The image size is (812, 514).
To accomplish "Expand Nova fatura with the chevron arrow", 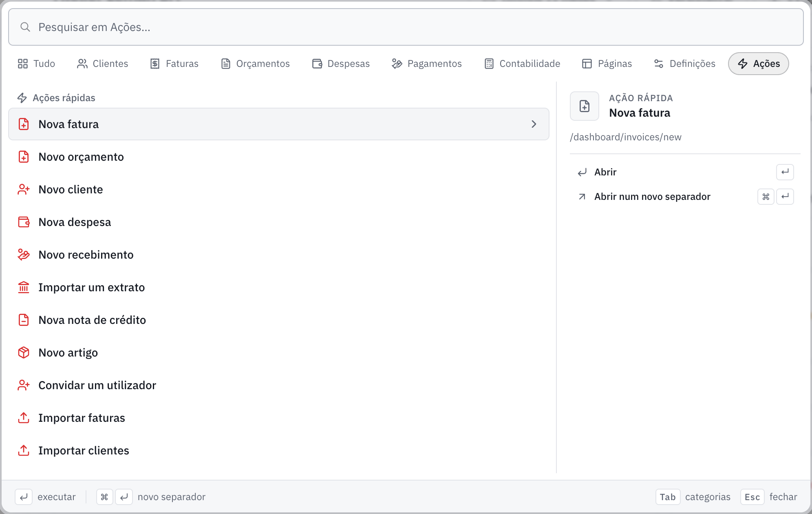I will pos(534,124).
